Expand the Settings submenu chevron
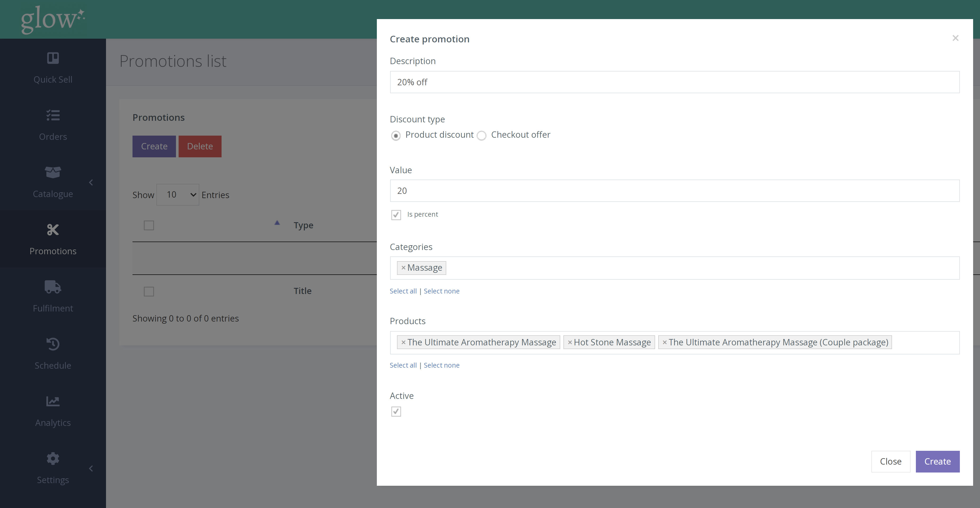Viewport: 980px width, 508px height. [x=91, y=469]
